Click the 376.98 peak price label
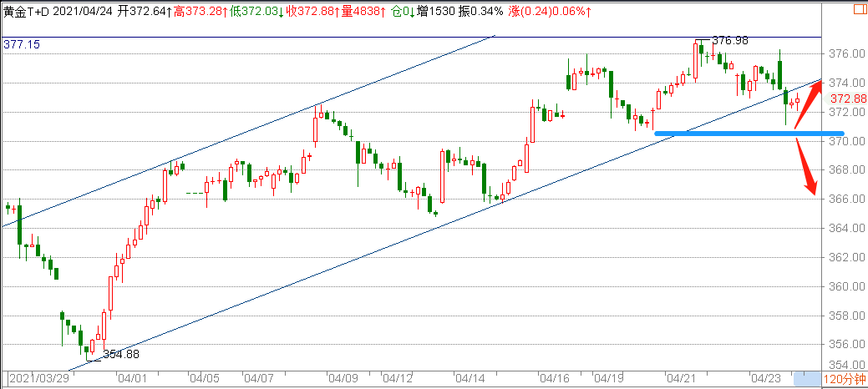This screenshot has height=389, width=868. pyautogui.click(x=729, y=40)
